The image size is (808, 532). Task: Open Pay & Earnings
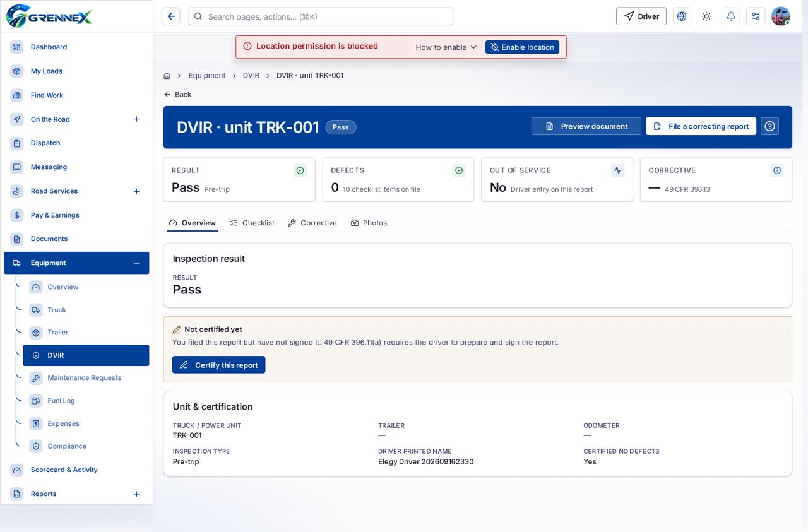pyautogui.click(x=76, y=215)
